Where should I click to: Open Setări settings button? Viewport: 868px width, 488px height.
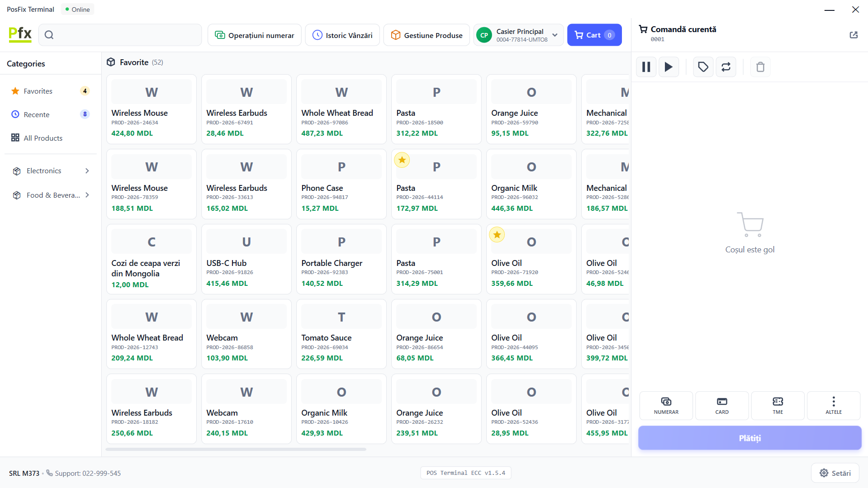pyautogui.click(x=835, y=473)
